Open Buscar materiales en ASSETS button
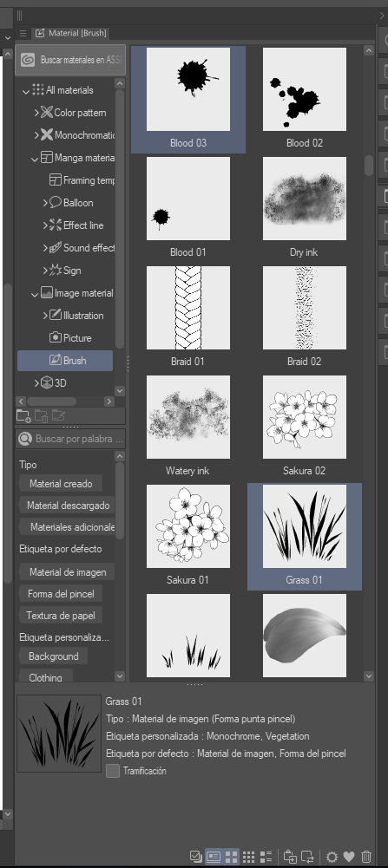Viewport: 388px width, 868px height. (70, 60)
